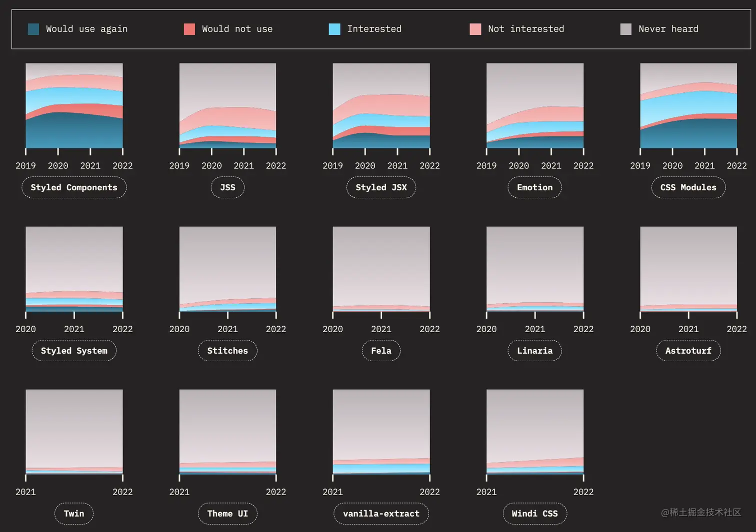The image size is (756, 532).
Task: Open the Twin area chart
Action: point(74,432)
